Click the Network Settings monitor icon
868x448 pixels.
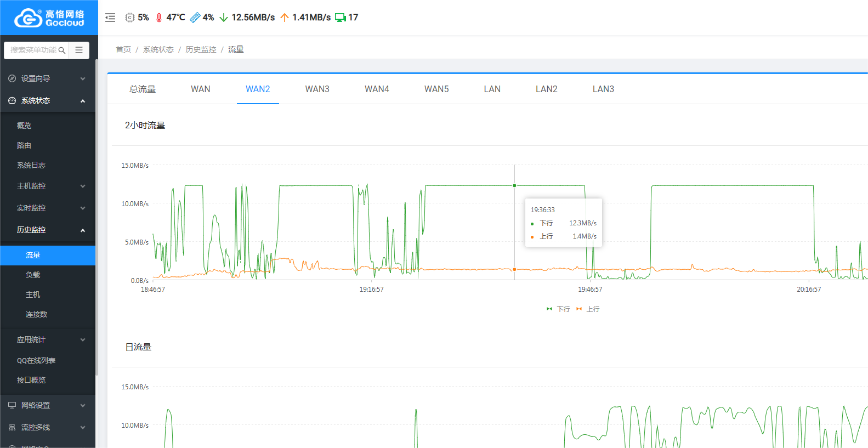coord(12,405)
